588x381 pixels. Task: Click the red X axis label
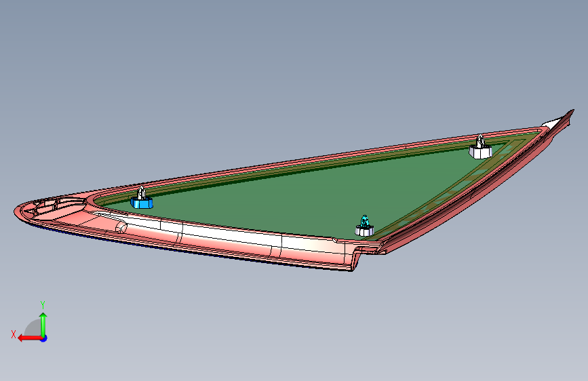tap(14, 334)
